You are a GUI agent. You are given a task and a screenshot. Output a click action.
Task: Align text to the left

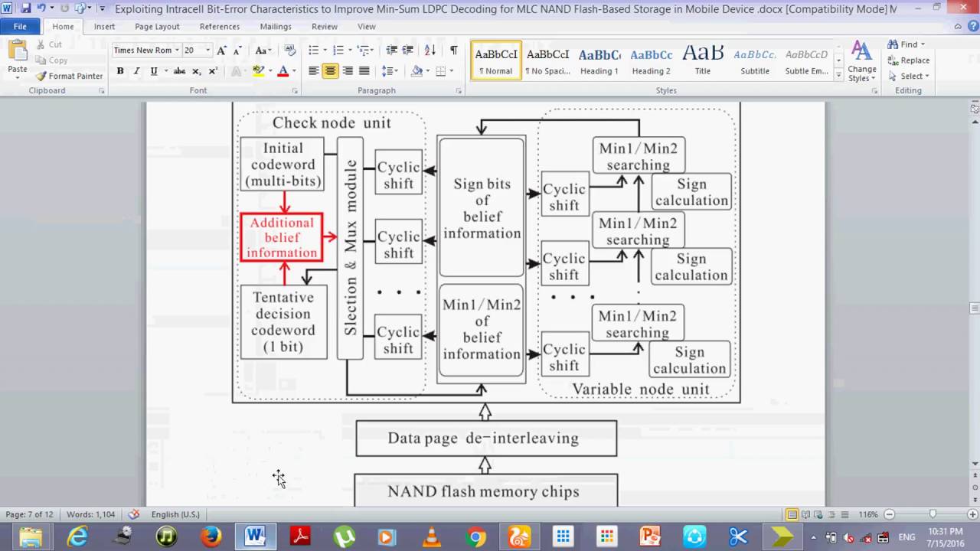(x=314, y=71)
